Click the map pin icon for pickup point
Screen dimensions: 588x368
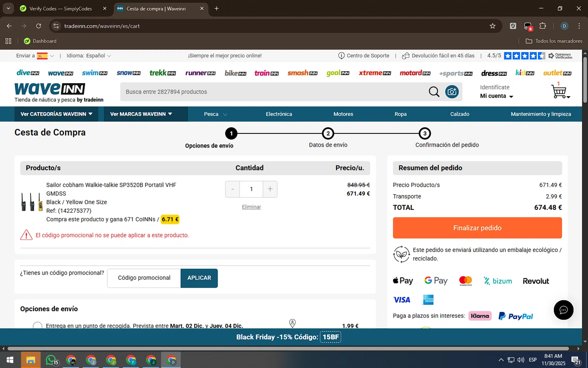point(292,323)
